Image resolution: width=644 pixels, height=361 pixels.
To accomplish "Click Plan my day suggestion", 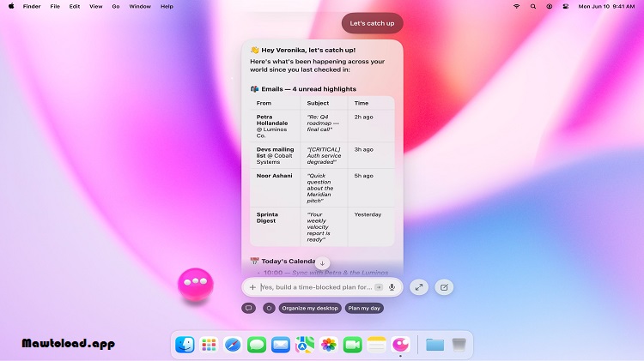I will [x=364, y=308].
